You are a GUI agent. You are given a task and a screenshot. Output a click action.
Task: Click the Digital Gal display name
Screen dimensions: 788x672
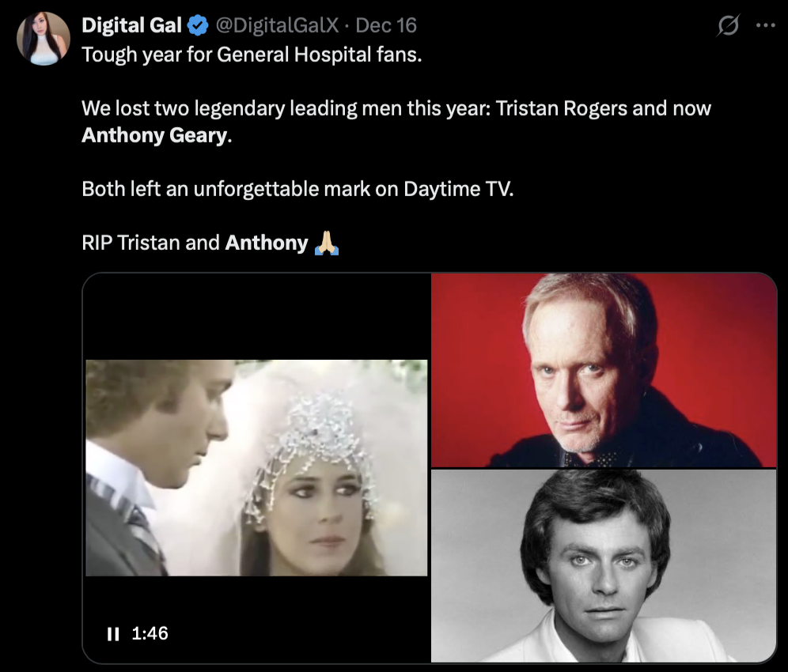point(131,25)
